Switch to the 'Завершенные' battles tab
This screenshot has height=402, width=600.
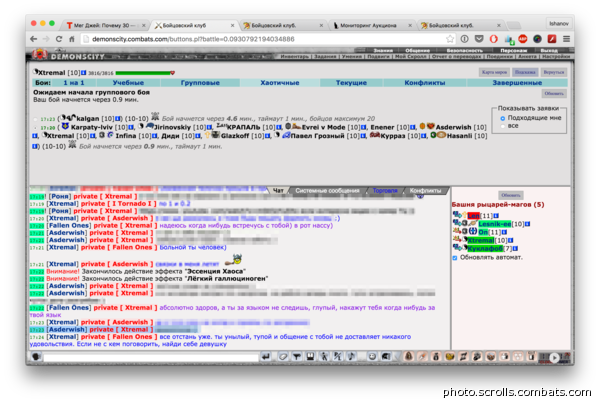point(517,83)
